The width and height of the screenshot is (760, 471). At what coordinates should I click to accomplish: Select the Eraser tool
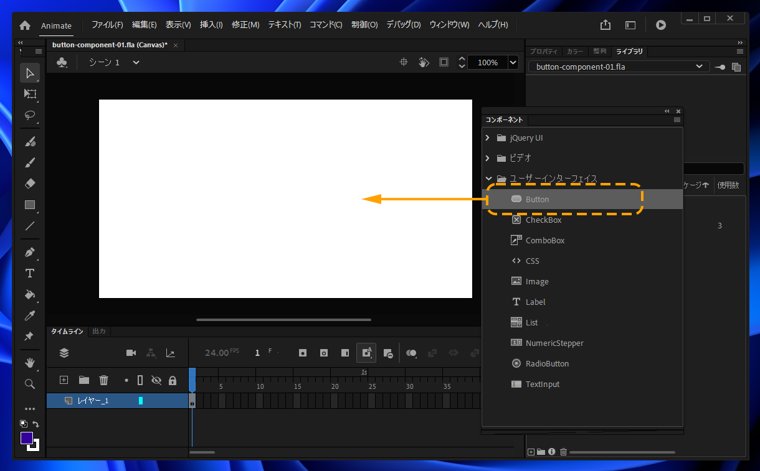[30, 184]
